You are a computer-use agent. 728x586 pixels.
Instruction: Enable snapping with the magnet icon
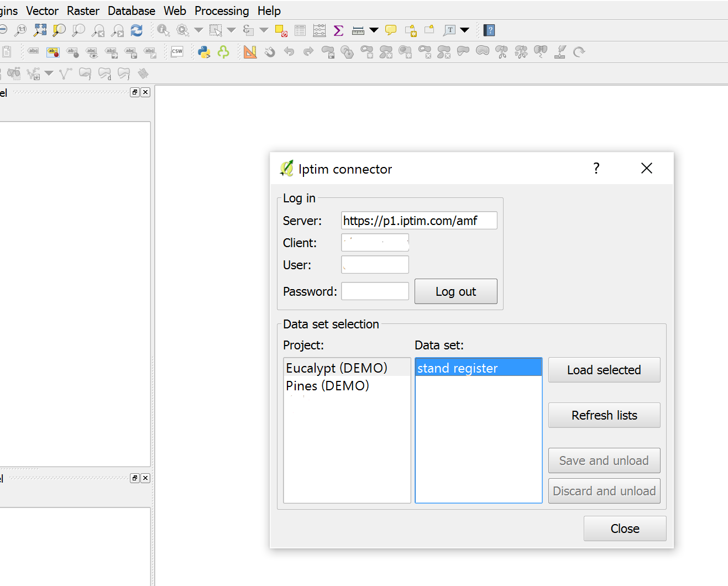click(270, 51)
